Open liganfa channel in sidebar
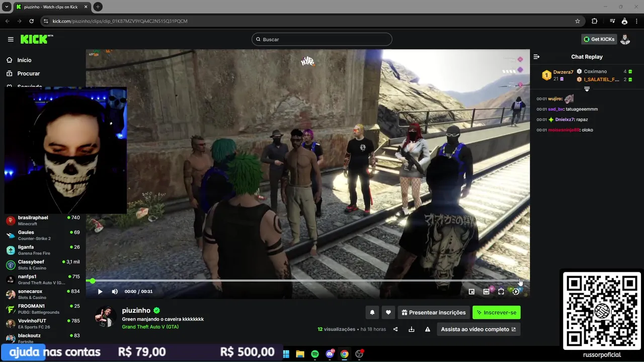Screen dimensions: 644x362 (x=43, y=250)
